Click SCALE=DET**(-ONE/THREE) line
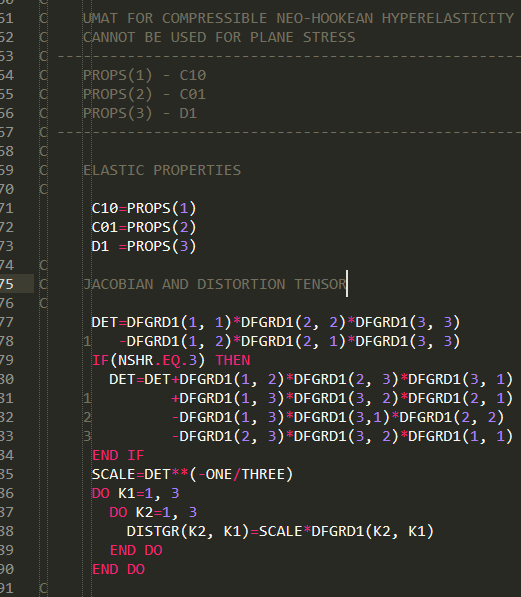The image size is (521, 597). click(x=192, y=474)
